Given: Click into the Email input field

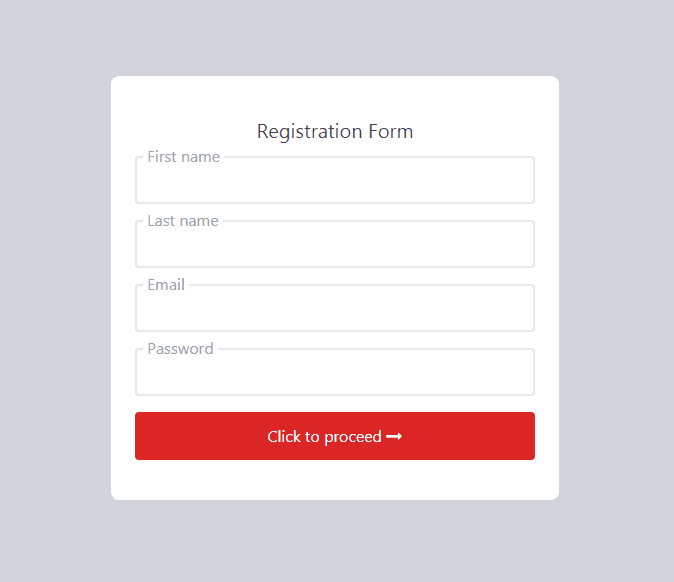Looking at the screenshot, I should 335,311.
